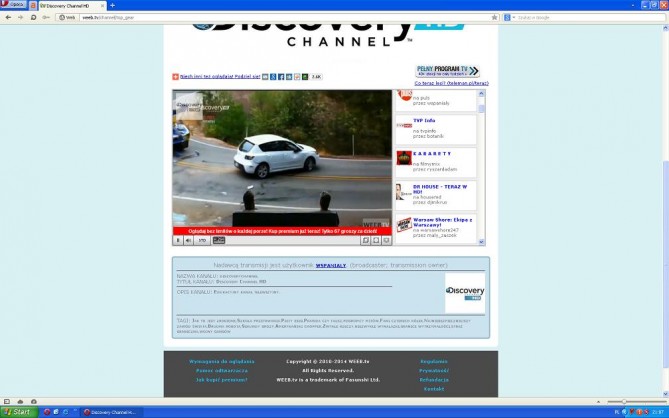Image resolution: width=669 pixels, height=418 pixels.
Task: Bookmark the page with the star icon
Action: 494,17
